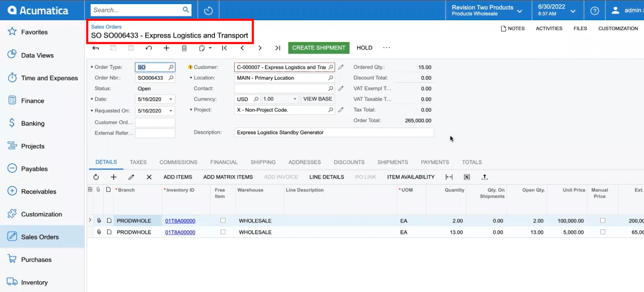Click the CREATE SHIPMENT button

click(x=318, y=48)
